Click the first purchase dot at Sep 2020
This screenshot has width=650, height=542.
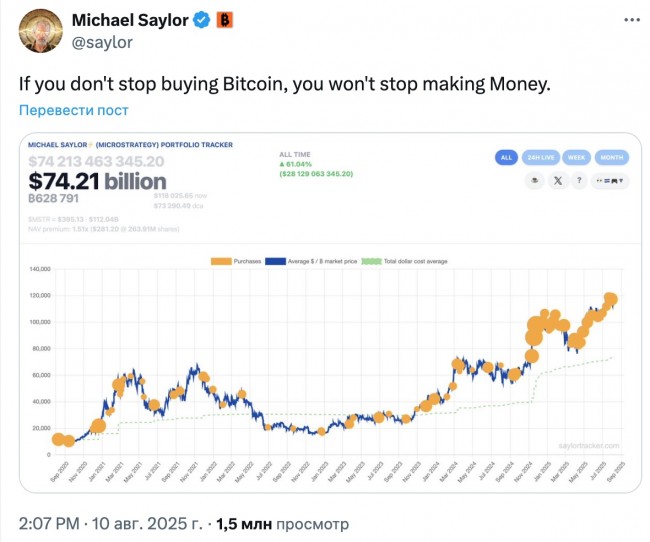(58, 439)
